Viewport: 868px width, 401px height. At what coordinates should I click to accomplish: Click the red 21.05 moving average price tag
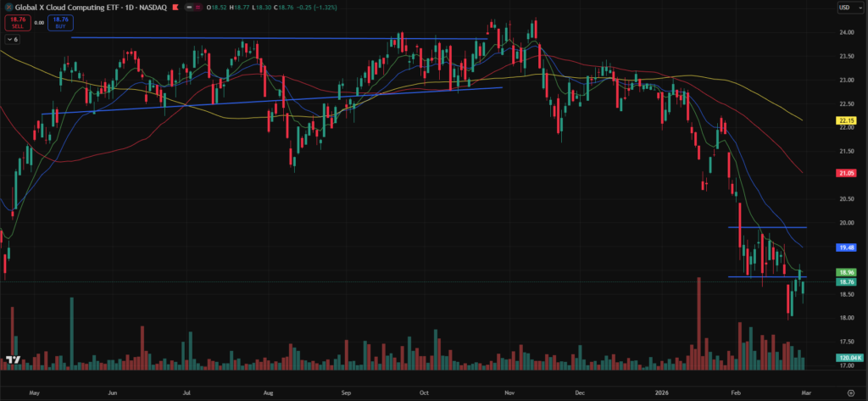pyautogui.click(x=845, y=173)
